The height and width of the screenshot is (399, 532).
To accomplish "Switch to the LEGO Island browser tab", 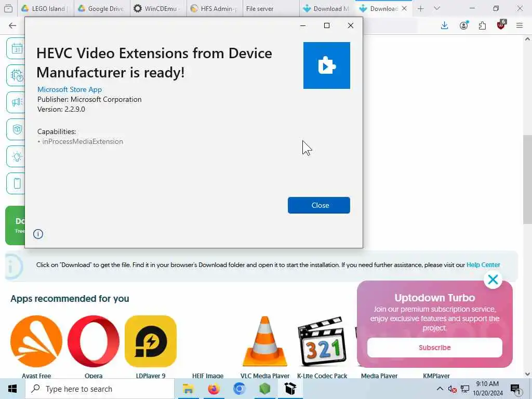I will (x=45, y=8).
